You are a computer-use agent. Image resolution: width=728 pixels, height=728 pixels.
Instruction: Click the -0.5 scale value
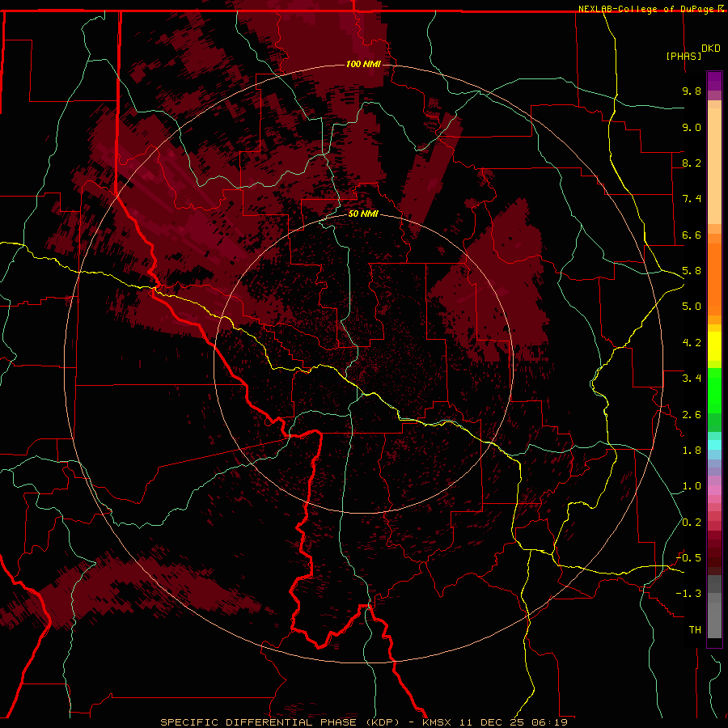(689, 558)
